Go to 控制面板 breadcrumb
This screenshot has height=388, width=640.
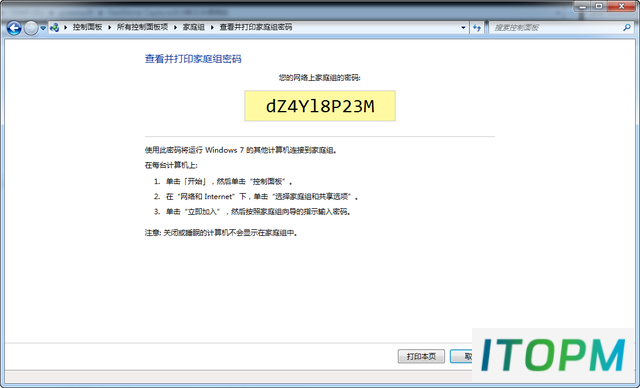point(87,27)
